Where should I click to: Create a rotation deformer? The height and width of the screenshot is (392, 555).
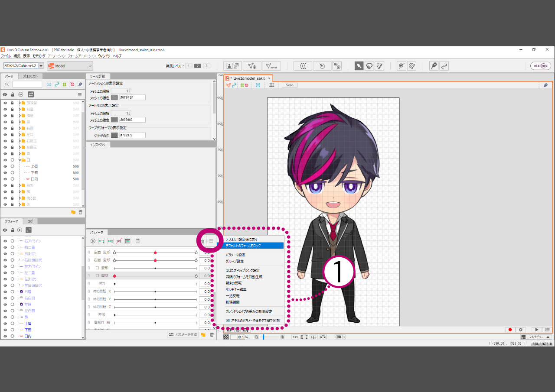(322, 66)
